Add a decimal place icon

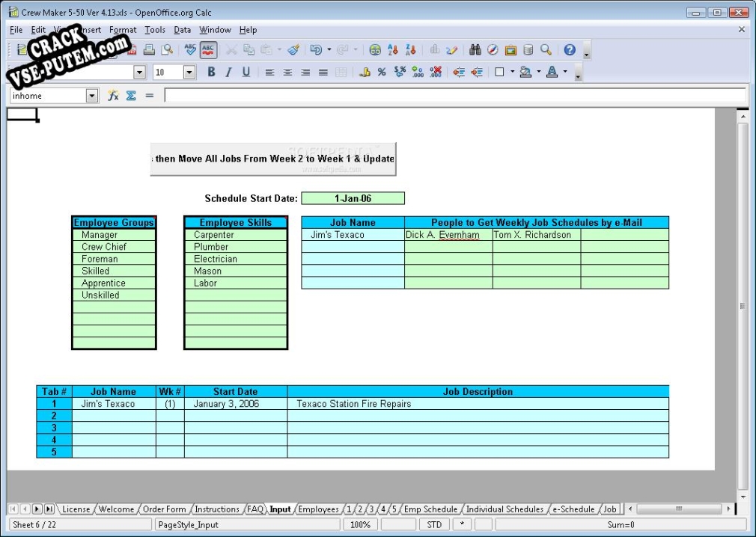point(418,72)
